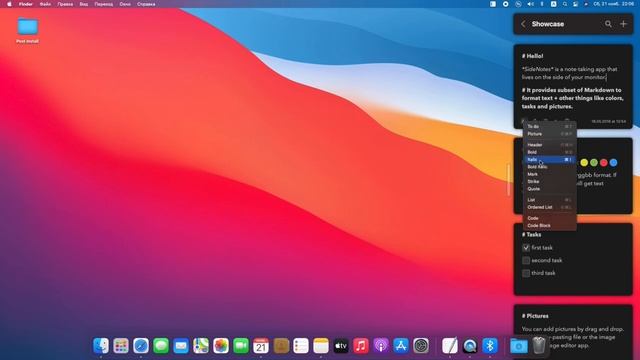
Task: Open App Store from the Dock
Action: 401,346
